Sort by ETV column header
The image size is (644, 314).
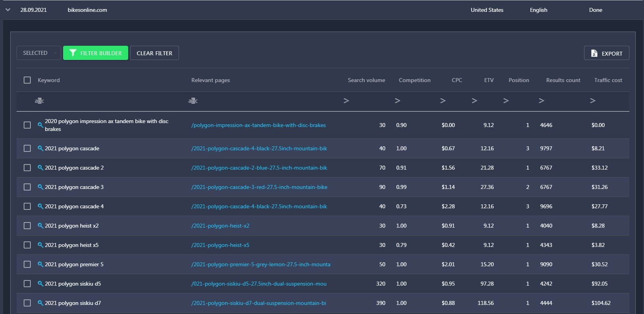coord(489,80)
